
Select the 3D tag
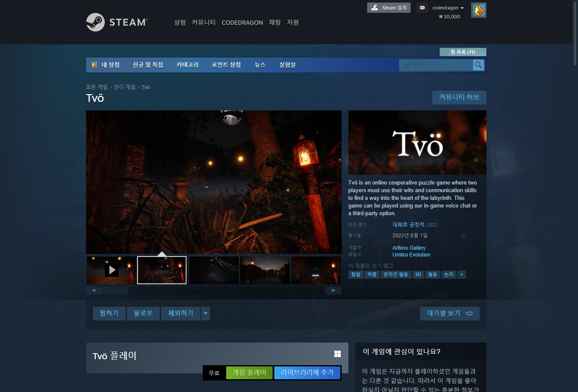(418, 274)
